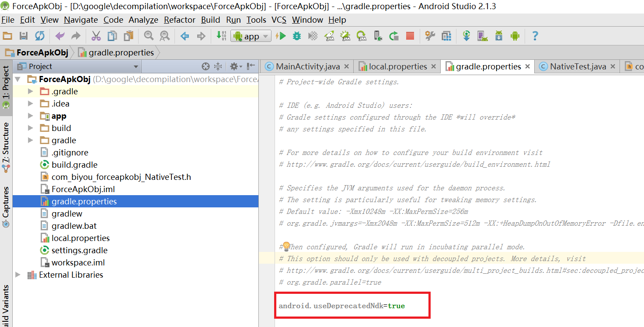
Task: Open Android Device Monitor green robot icon
Action: (515, 36)
